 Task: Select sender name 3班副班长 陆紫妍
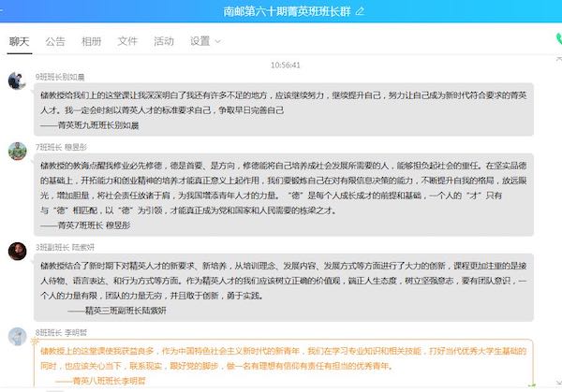tap(65, 246)
